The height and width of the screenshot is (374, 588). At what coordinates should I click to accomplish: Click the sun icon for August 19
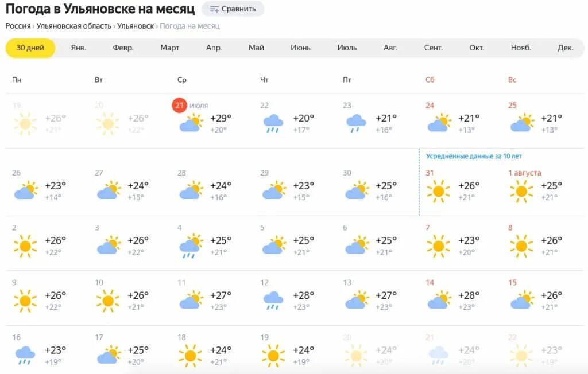[273, 356]
